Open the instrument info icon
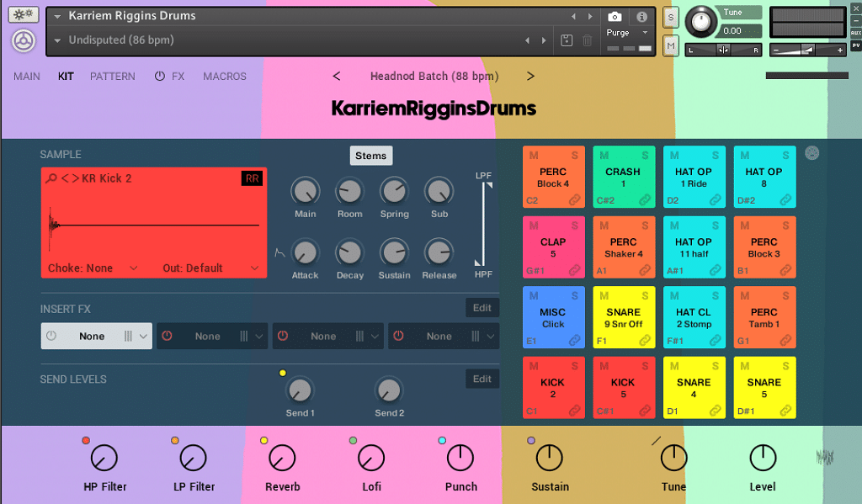 coord(641,17)
